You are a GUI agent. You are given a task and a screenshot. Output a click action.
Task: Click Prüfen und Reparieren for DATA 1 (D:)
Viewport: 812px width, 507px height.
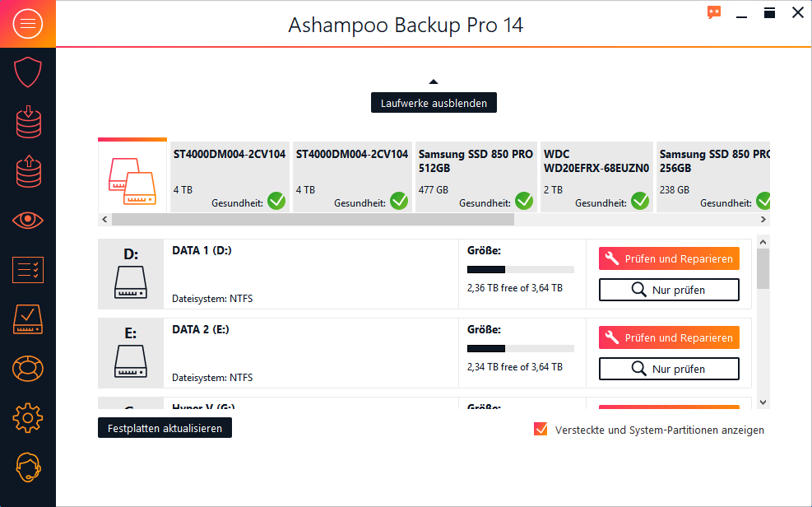[x=669, y=258]
